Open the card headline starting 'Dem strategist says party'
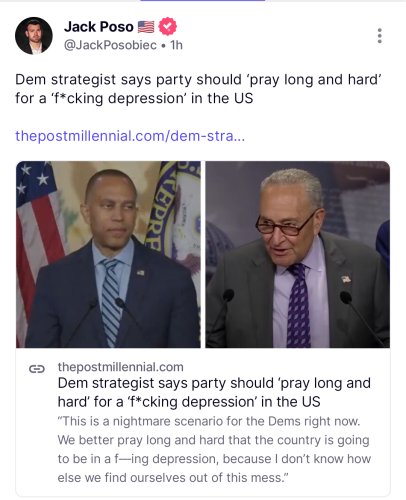Image resolution: width=406 pixels, height=500 pixels. point(214,392)
